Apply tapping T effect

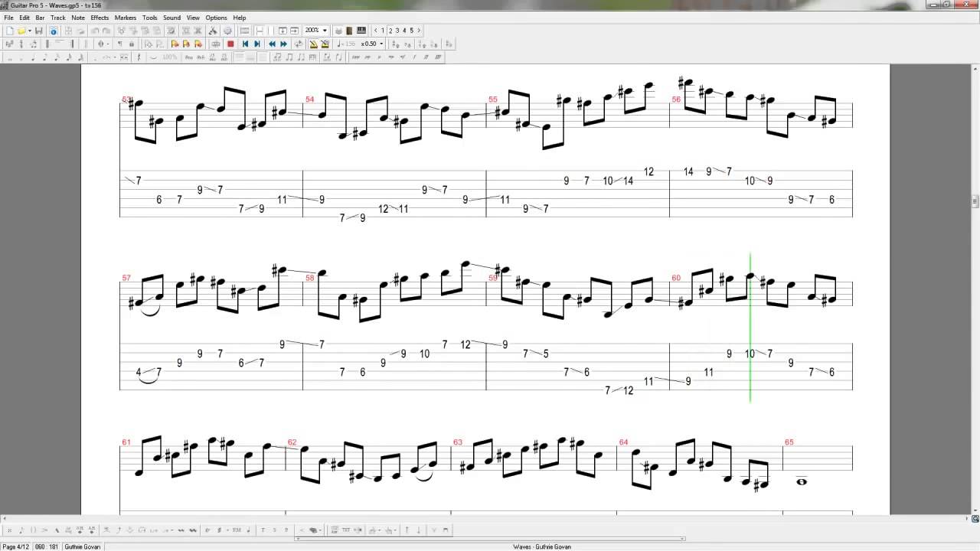click(263, 530)
